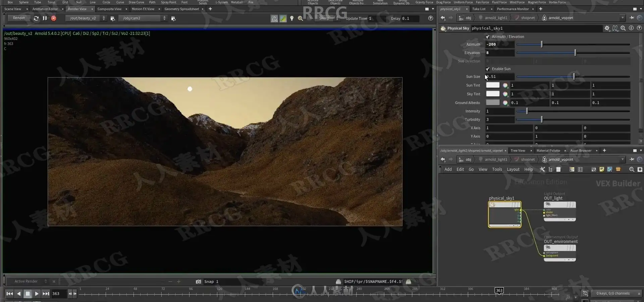Pin the parameter pane
Viewport: 644px width, 302px height.
click(x=632, y=18)
